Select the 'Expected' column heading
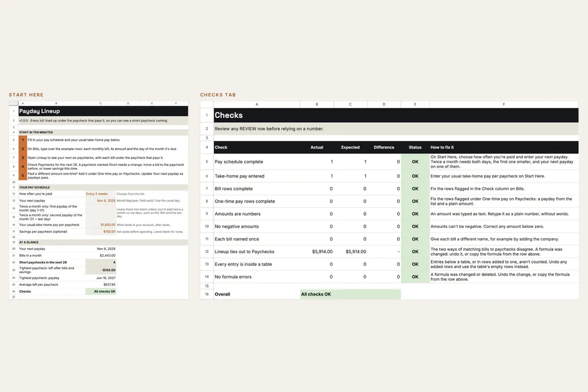Screen dimensions: 588x392 click(350, 148)
